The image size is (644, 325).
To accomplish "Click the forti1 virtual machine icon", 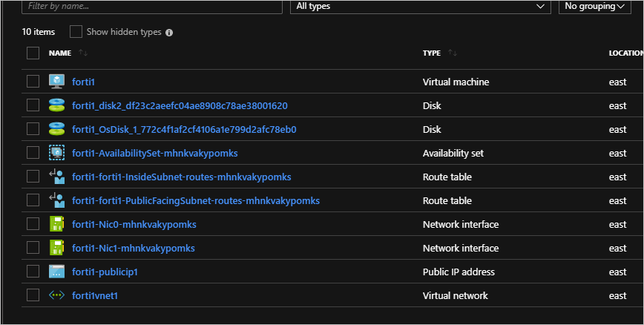I will (57, 82).
